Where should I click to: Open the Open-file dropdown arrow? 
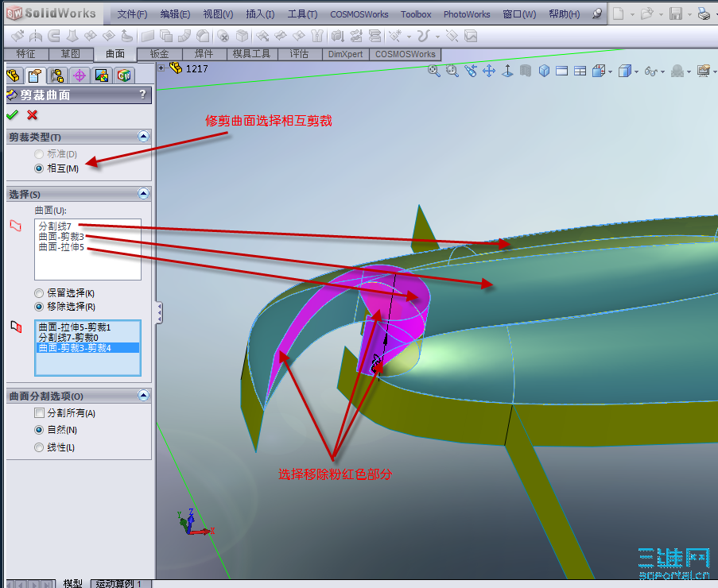pos(661,14)
